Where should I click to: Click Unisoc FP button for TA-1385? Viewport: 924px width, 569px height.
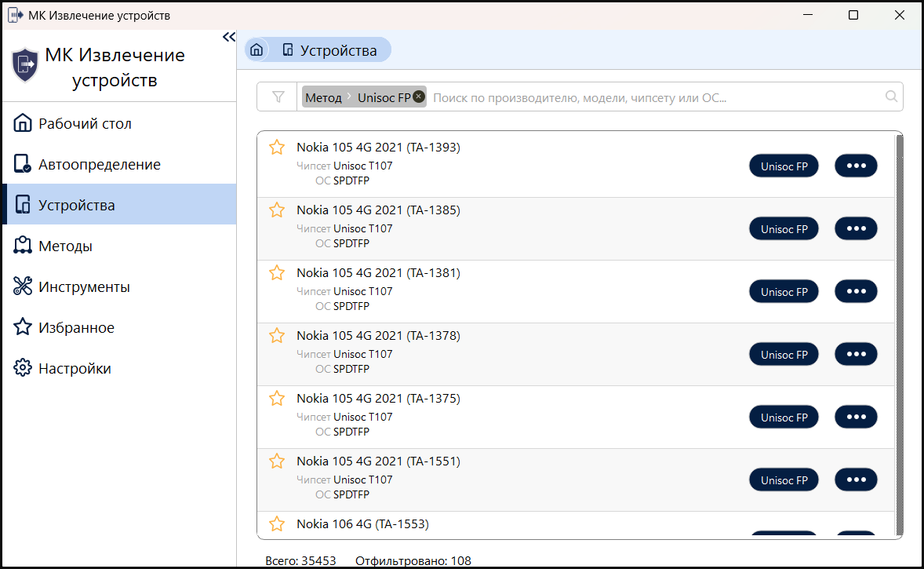pos(784,229)
